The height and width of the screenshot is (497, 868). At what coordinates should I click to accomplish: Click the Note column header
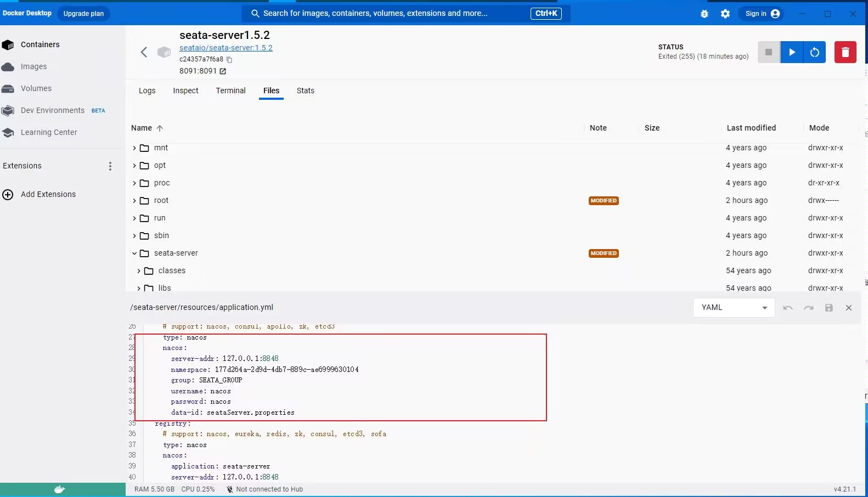[x=598, y=128]
